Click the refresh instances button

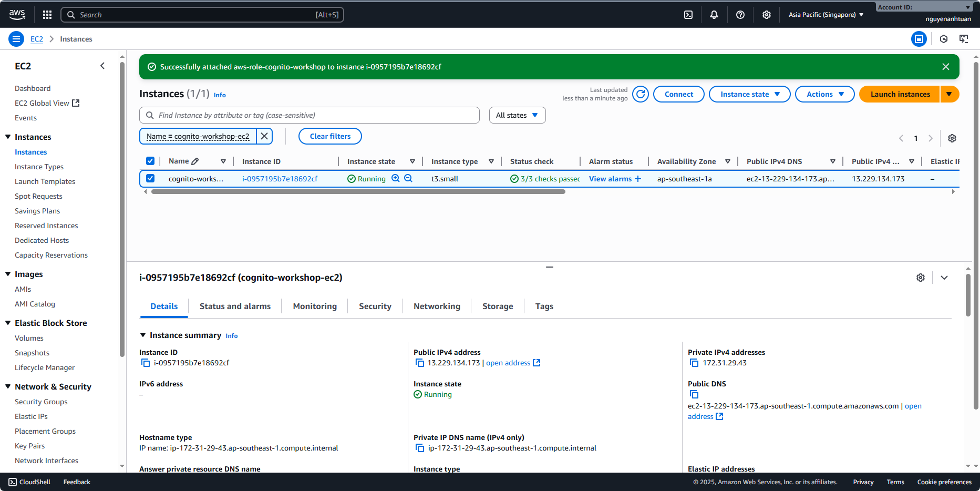pos(640,95)
